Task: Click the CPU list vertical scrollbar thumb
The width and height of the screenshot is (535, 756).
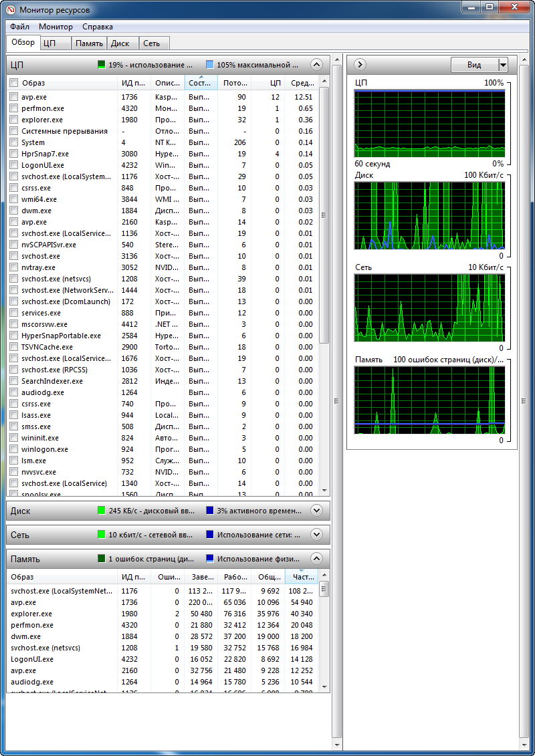Action: tap(324, 215)
